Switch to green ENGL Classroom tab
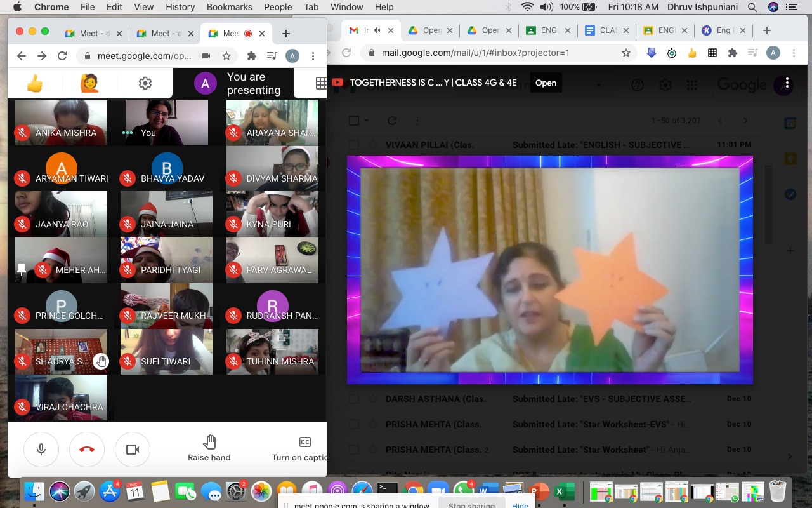Viewport: 812px width, 508px height. [x=549, y=30]
